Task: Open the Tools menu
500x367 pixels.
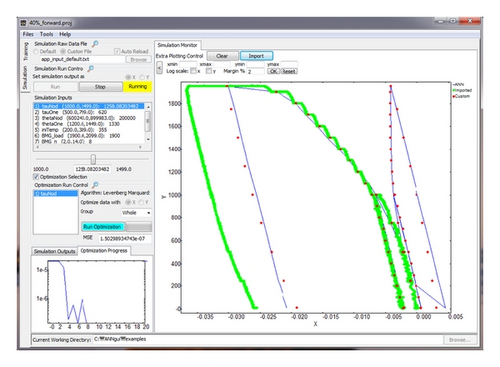Action: (46, 34)
